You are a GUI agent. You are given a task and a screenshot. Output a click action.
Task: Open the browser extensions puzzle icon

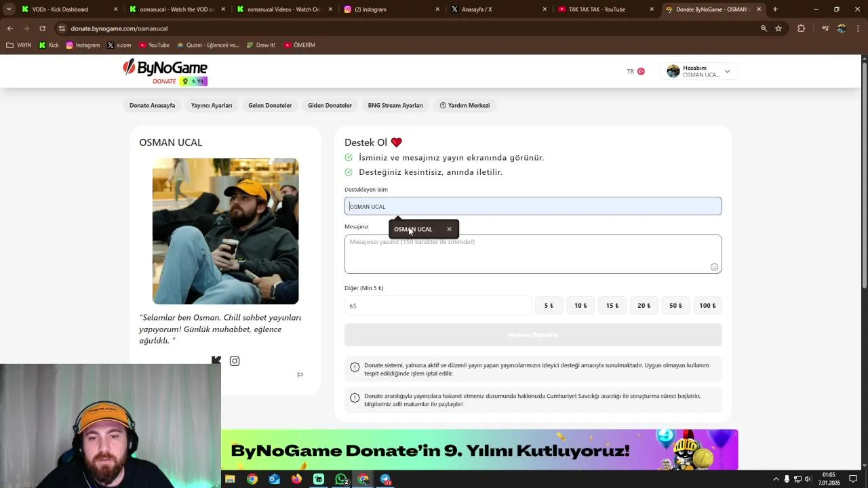click(802, 28)
